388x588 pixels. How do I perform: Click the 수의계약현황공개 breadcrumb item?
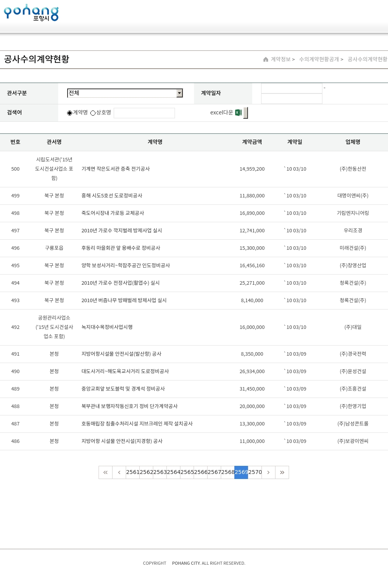click(x=319, y=59)
